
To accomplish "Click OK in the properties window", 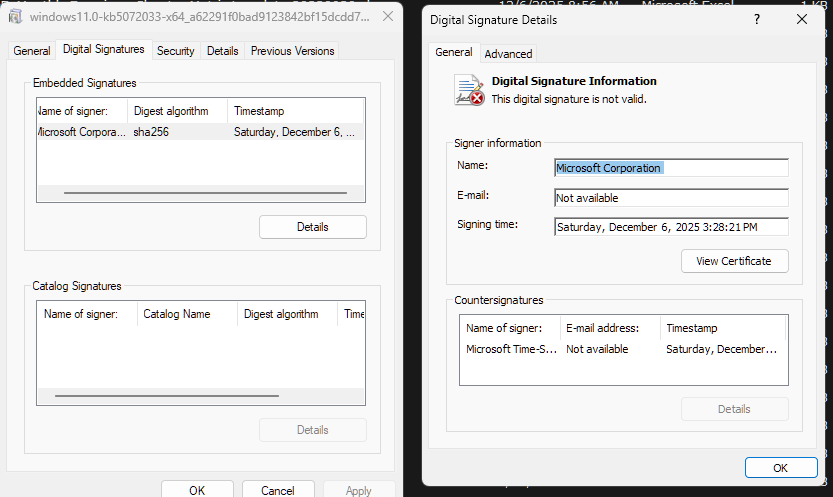I will [x=197, y=490].
